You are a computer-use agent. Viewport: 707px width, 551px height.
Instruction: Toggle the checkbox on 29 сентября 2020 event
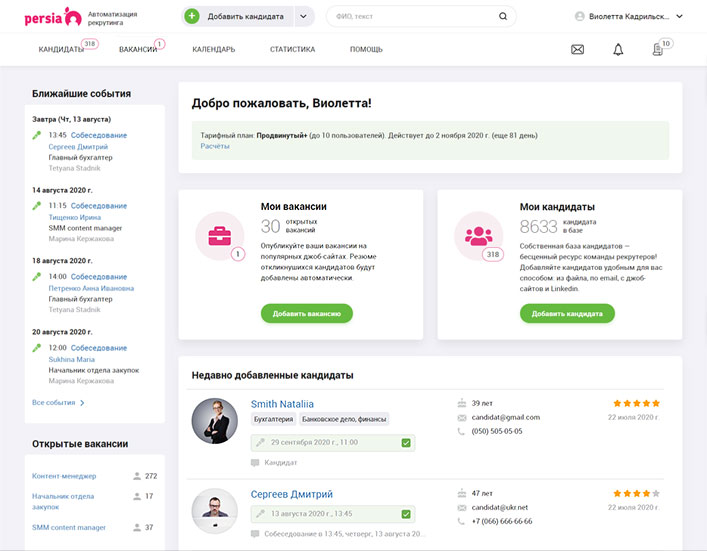pyautogui.click(x=406, y=443)
